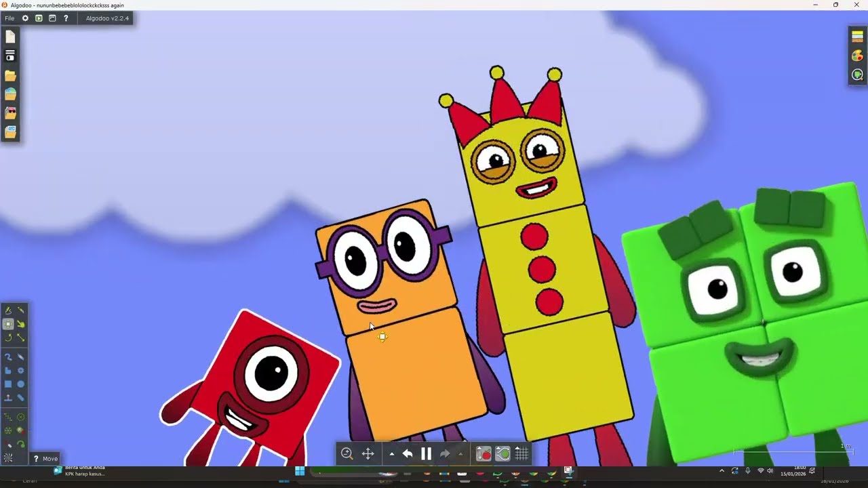This screenshot has width=868, height=488.
Task: Select the Fixate tool
Action: [21, 417]
